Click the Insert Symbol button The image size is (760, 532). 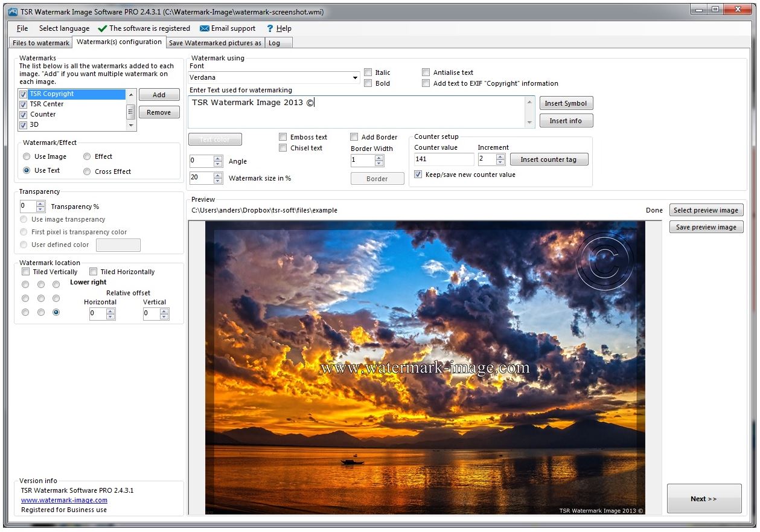click(x=566, y=103)
